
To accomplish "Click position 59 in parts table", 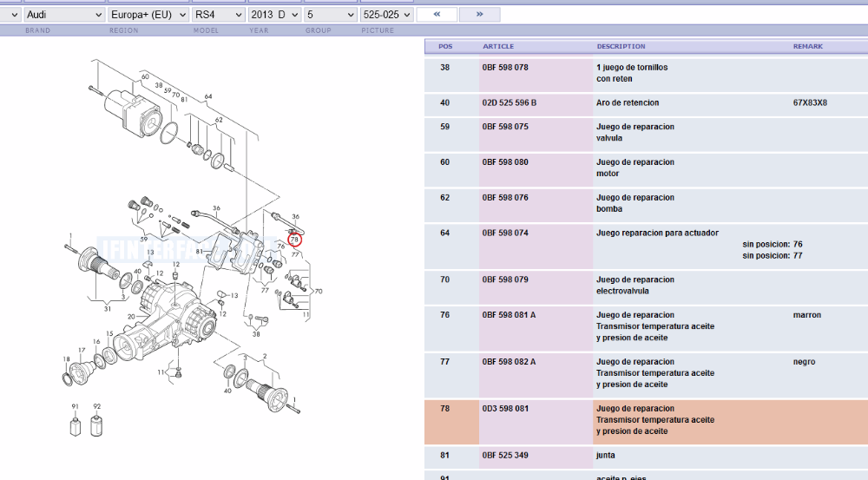I will 445,127.
